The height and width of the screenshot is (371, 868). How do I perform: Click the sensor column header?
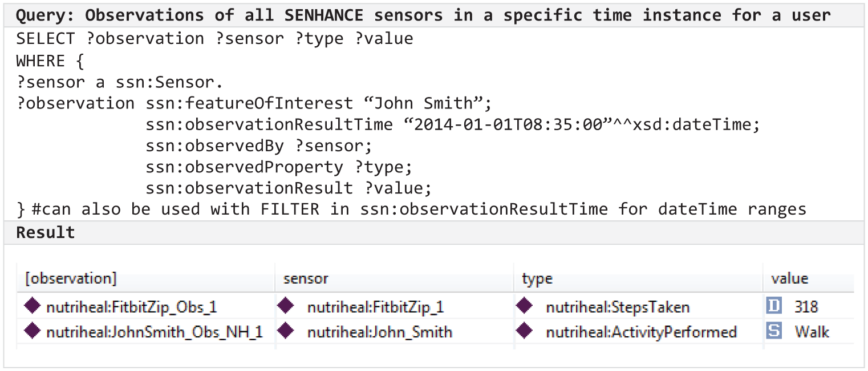point(395,278)
